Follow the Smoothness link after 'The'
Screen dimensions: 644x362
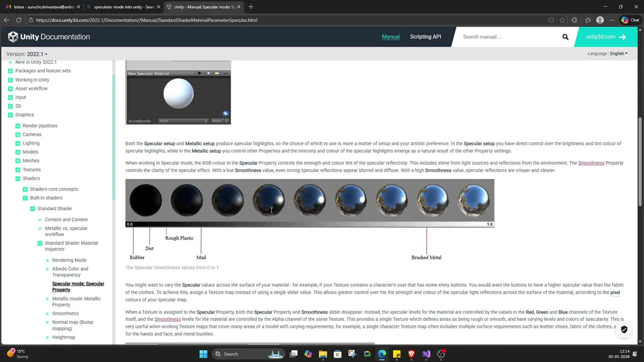(591, 163)
